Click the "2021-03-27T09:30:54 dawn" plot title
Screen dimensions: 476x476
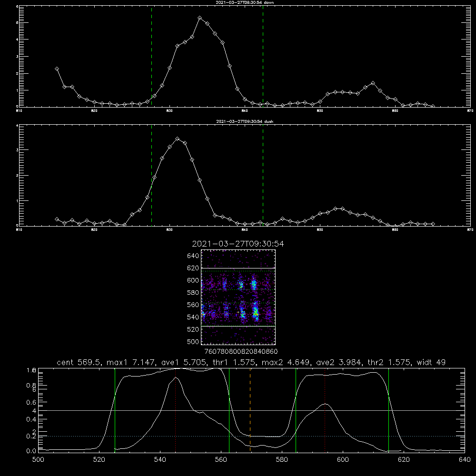tap(245, 2)
